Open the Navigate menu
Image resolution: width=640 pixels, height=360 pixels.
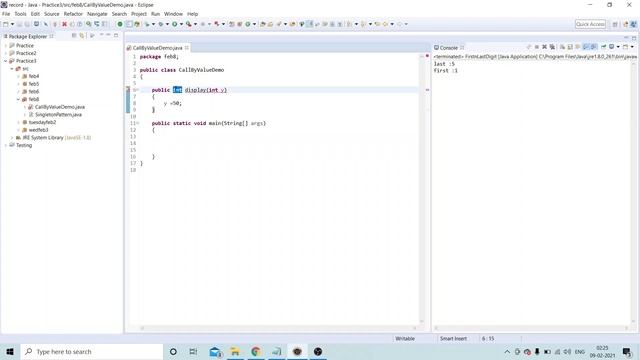[97, 14]
